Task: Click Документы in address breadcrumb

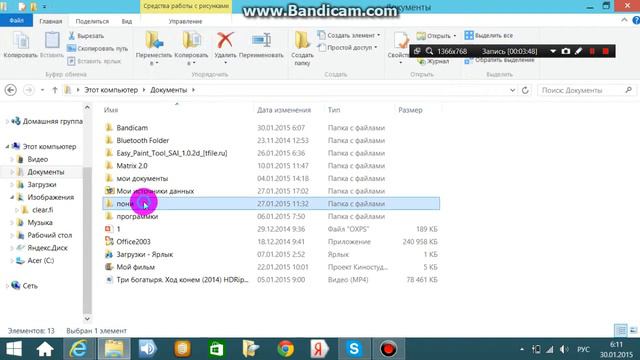Action: click(169, 90)
